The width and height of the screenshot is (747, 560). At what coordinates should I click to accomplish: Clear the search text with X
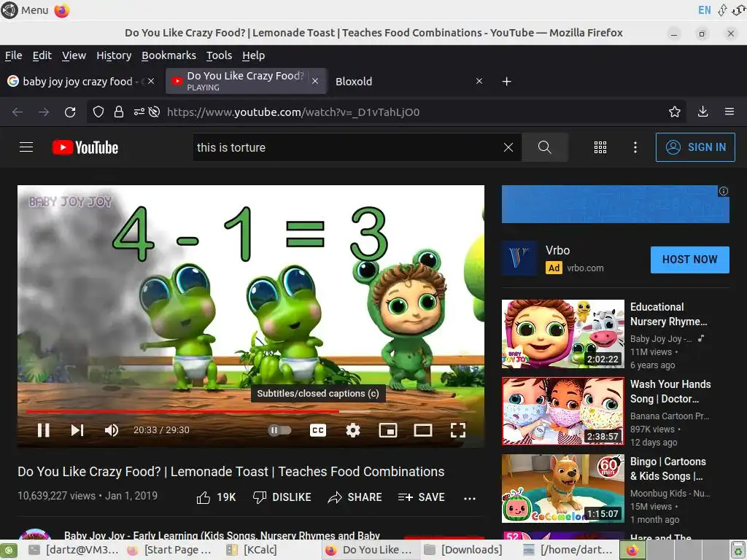click(508, 147)
